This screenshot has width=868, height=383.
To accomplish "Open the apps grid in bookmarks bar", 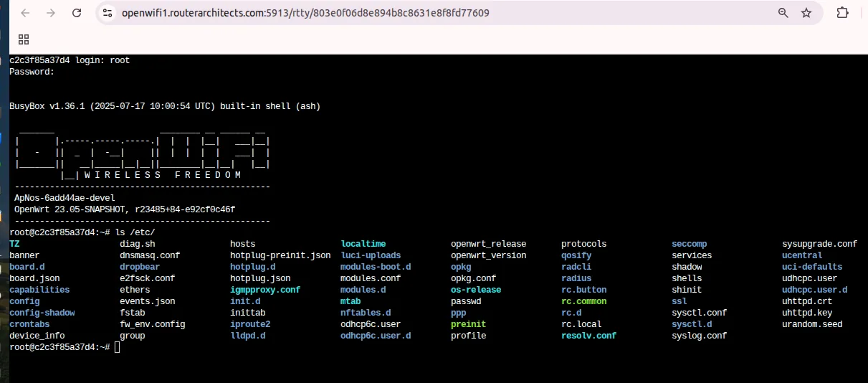I will point(24,39).
